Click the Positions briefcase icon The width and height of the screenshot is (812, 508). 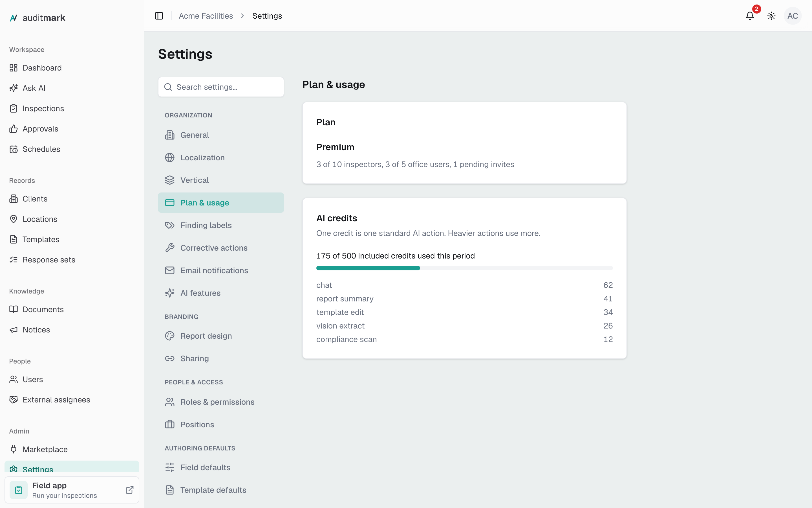170,425
